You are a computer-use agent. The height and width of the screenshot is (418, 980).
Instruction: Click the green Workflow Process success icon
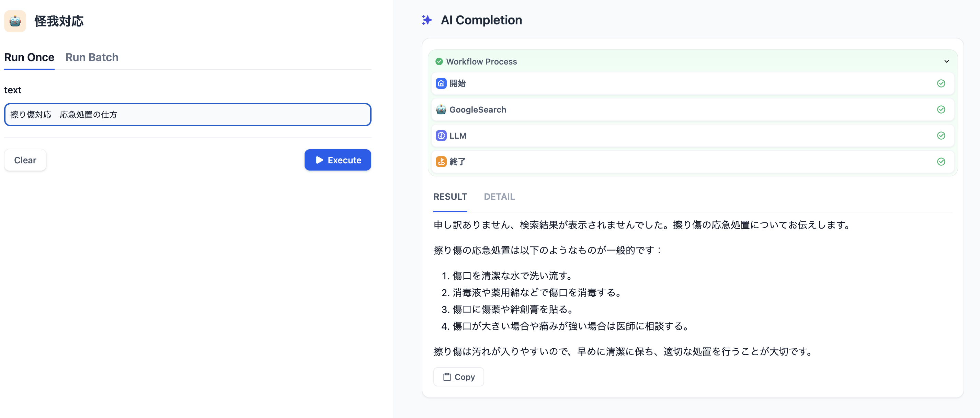pos(439,62)
